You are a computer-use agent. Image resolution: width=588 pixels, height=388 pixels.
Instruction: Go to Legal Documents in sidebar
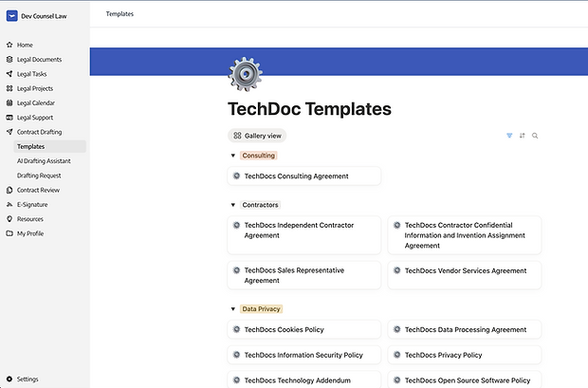coord(39,59)
